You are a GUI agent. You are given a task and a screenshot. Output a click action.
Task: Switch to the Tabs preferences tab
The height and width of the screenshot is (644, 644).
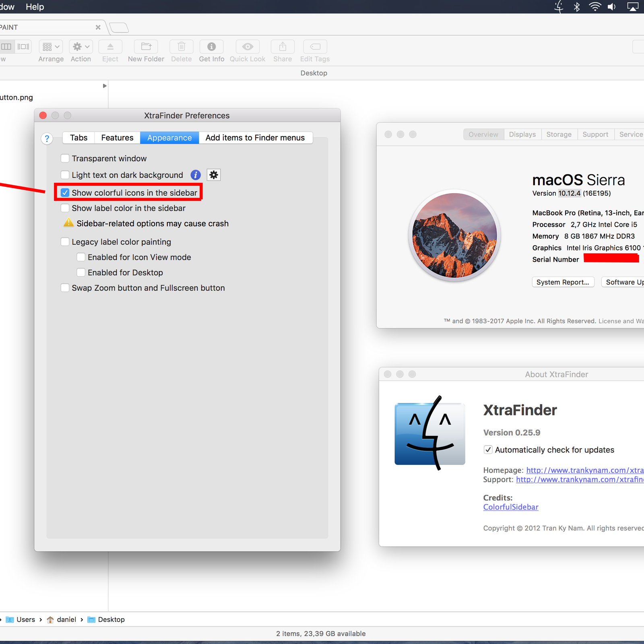coord(78,138)
